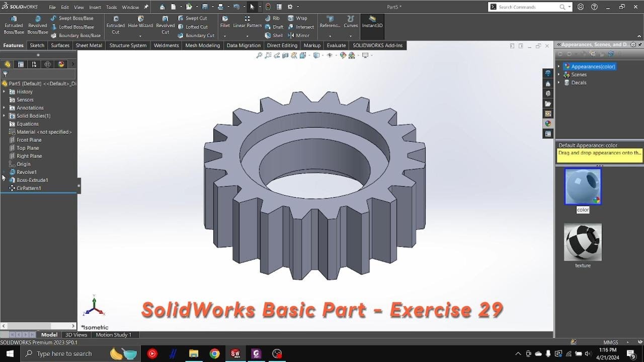Select the Shell tool
The height and width of the screenshot is (362, 644).
click(x=274, y=36)
